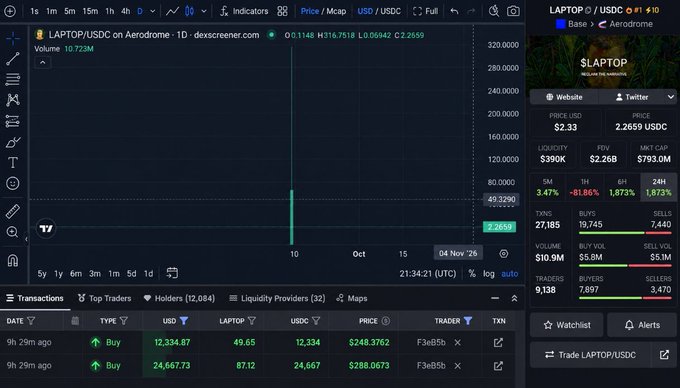Select the 24H stats period tab

pos(658,187)
